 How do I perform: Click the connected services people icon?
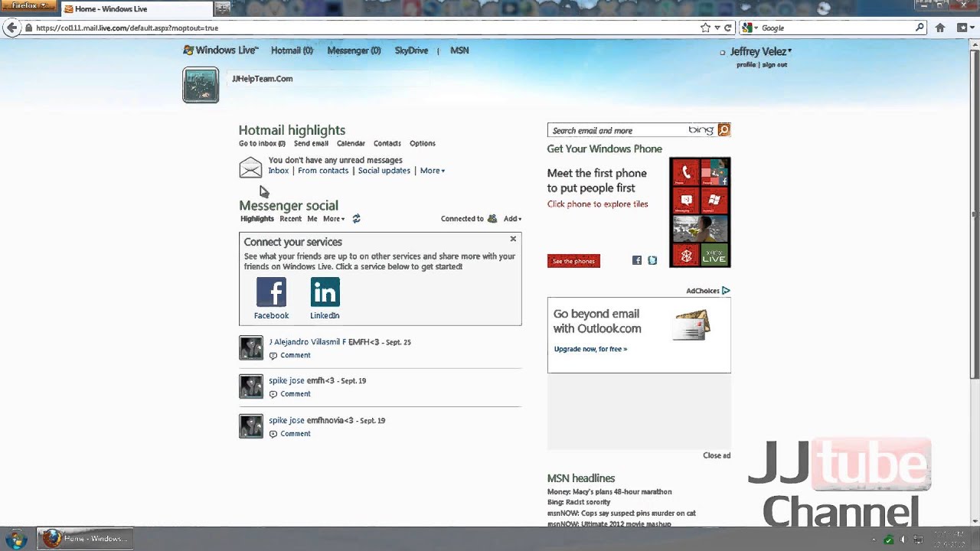[492, 219]
